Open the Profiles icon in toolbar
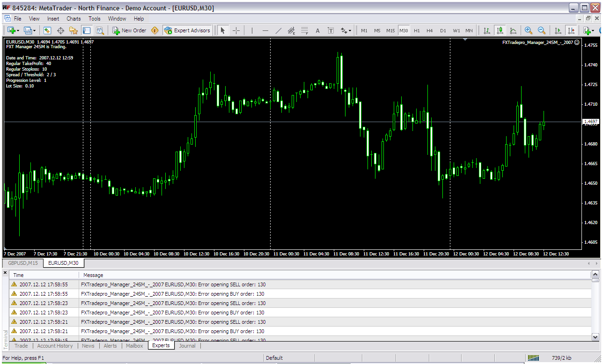The image size is (603, 364). point(28,30)
